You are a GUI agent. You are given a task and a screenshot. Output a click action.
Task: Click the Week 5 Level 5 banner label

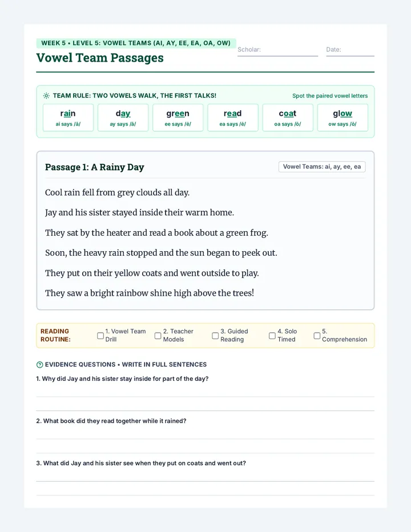136,43
